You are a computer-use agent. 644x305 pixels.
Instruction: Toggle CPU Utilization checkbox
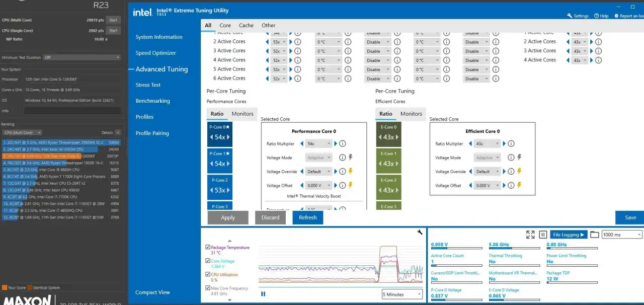tap(208, 275)
